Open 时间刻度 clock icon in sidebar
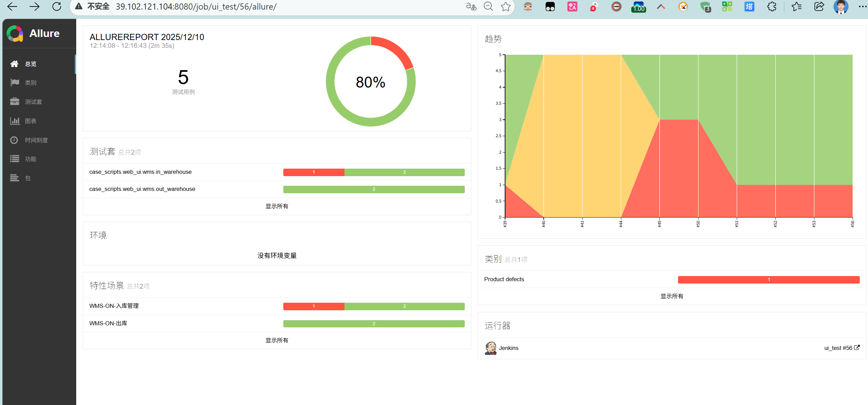This screenshot has height=405, width=868. tap(14, 140)
